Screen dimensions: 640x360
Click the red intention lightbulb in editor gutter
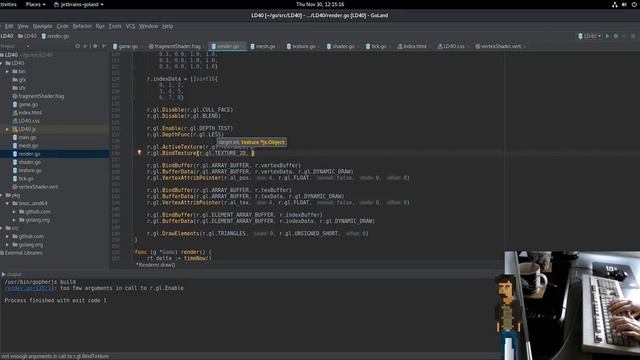click(139, 153)
